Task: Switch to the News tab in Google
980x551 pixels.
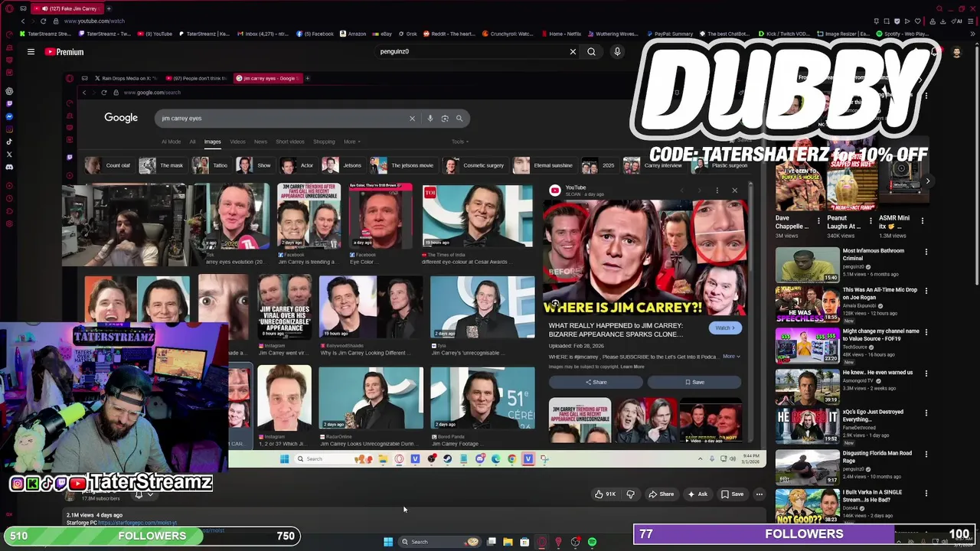Action: [260, 142]
